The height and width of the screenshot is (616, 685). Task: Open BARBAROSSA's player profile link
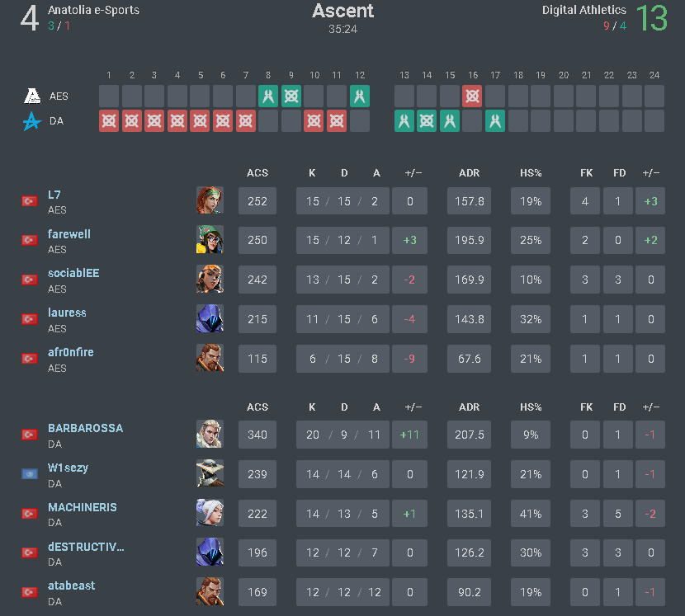coord(85,428)
